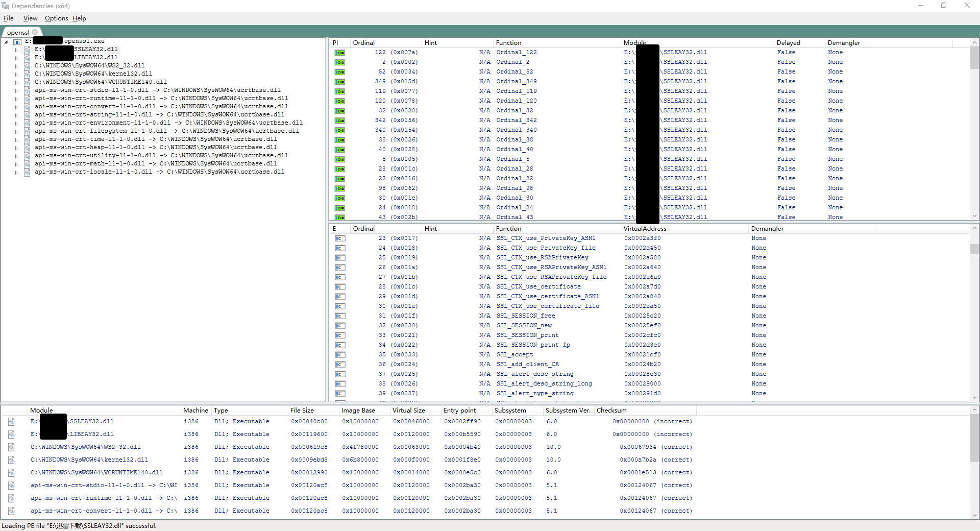Click the export icon next to SSL_SESSION_free
This screenshot has height=531, width=980.
coord(340,316)
